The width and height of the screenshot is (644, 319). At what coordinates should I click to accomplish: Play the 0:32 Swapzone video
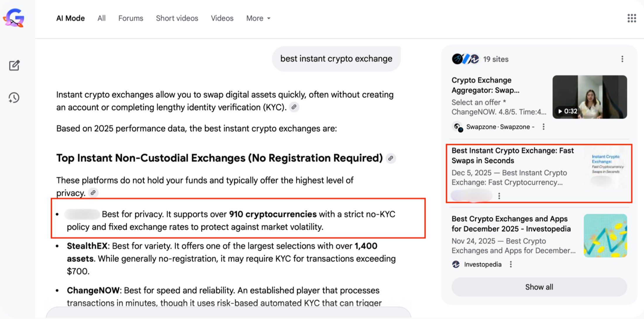pyautogui.click(x=590, y=97)
